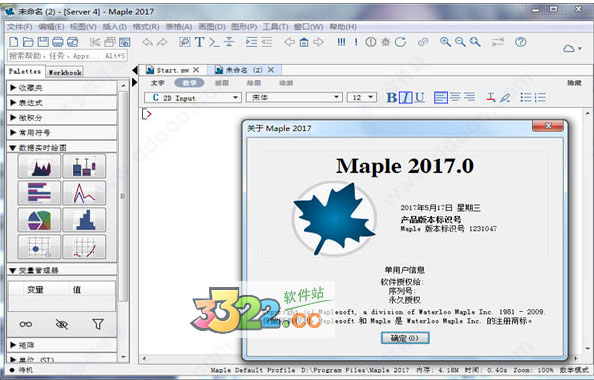The height and width of the screenshot is (380, 594).
Task: Insert text region with T icon
Action: click(200, 42)
